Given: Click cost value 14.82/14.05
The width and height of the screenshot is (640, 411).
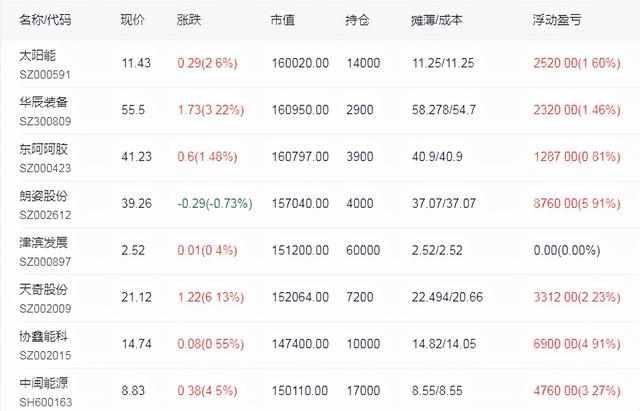Looking at the screenshot, I should [444, 344].
